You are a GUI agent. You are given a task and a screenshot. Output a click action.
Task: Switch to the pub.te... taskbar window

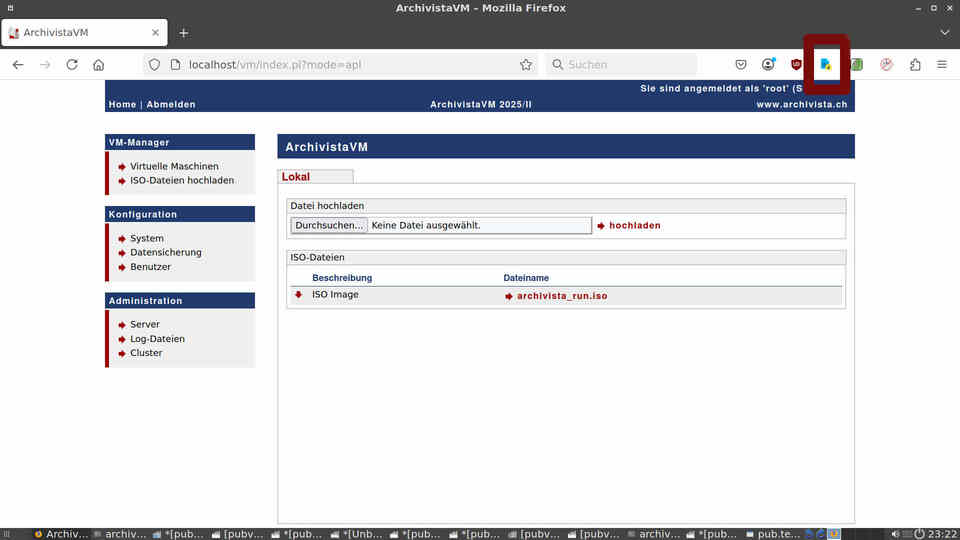[773, 534]
